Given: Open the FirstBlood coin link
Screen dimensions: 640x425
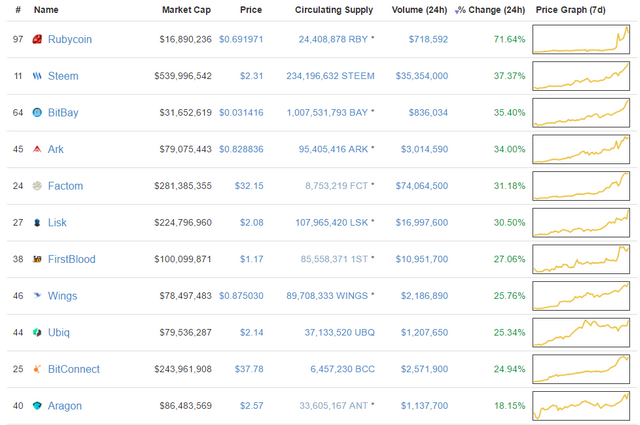Looking at the screenshot, I should (71, 259).
